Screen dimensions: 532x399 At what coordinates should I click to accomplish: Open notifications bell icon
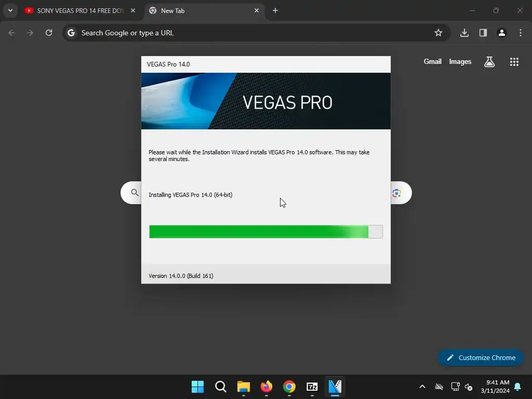(518, 387)
